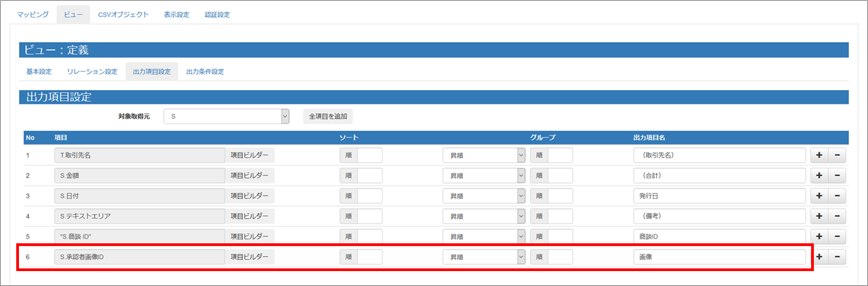Click the minus icon in row 1
Viewport: 868px width, 286px height.
tap(837, 155)
